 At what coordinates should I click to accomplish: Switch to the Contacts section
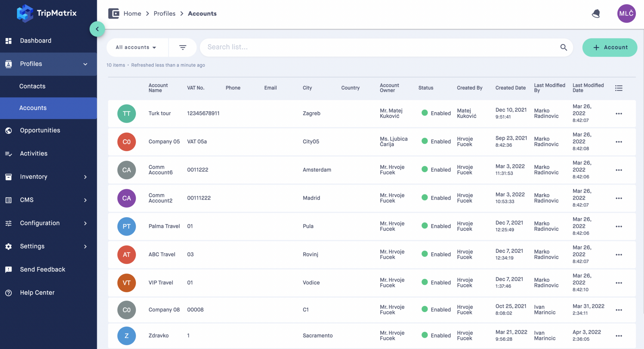click(x=32, y=86)
